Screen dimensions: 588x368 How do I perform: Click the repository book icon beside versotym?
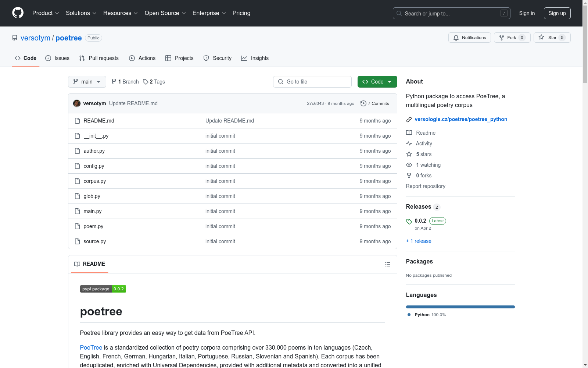(15, 38)
